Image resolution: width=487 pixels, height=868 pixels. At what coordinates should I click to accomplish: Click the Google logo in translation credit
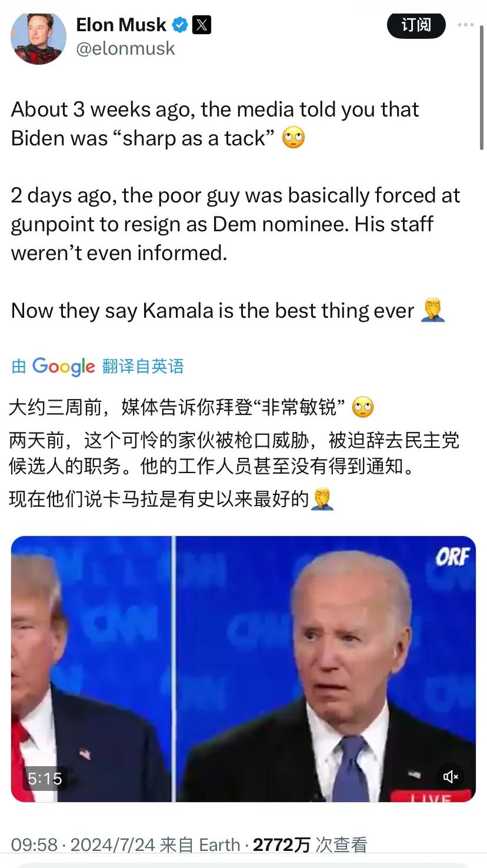coord(64,367)
